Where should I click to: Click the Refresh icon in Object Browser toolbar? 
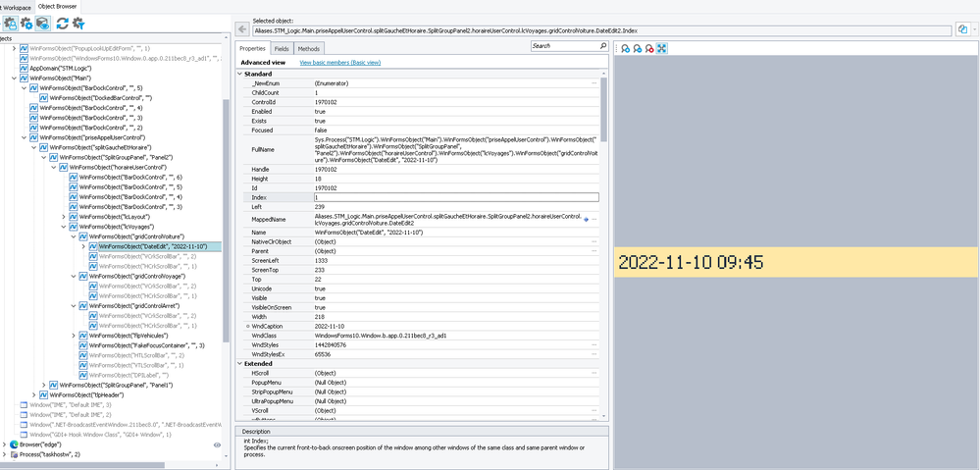[62, 23]
